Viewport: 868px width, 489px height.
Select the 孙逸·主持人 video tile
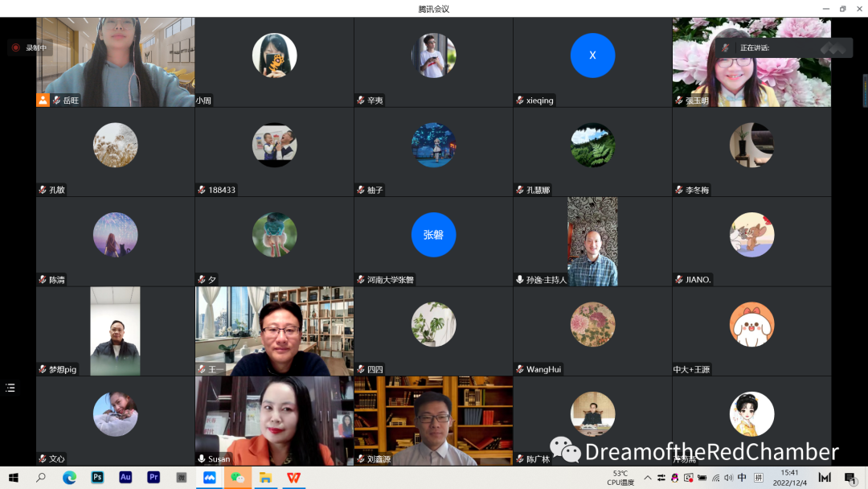point(592,241)
